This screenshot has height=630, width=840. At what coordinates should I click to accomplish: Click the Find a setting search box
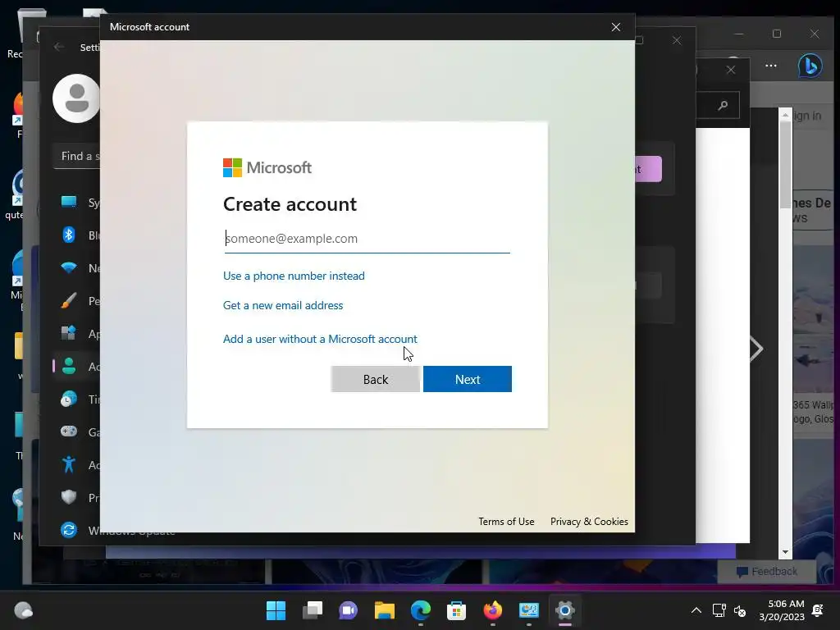(x=76, y=157)
